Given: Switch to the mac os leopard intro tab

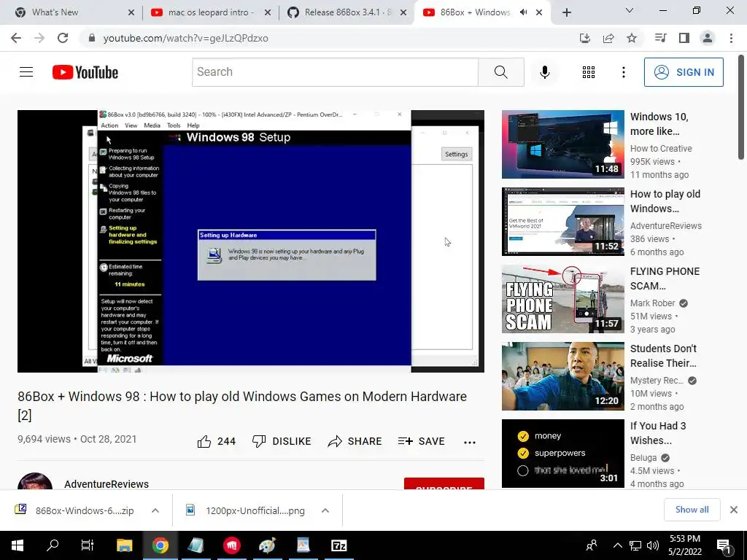Looking at the screenshot, I should coord(212,12).
